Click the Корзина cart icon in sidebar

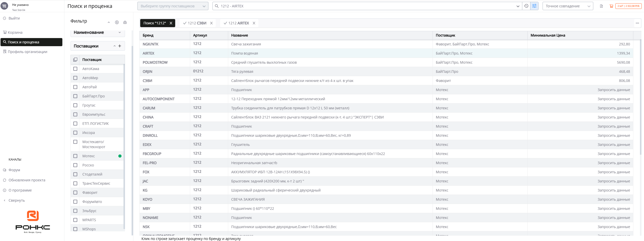[5, 32]
